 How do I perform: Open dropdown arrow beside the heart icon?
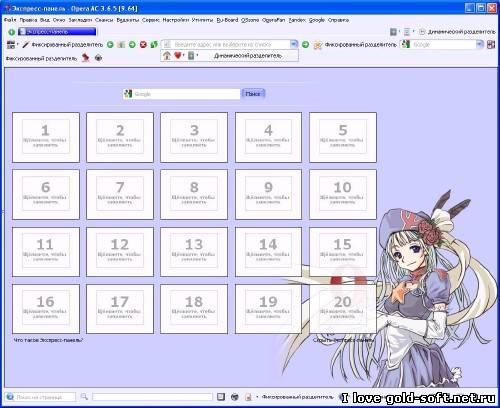pos(184,55)
